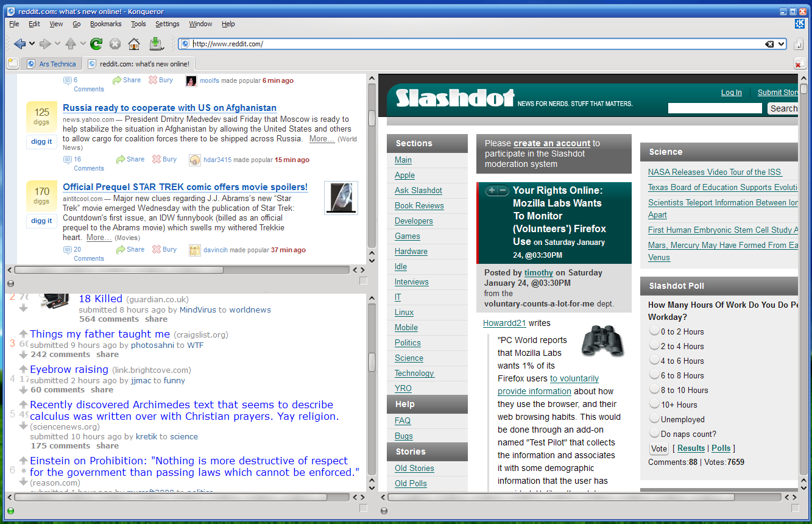Screen dimensions: 812x524
Task: Click the green download arrow toolbar icon
Action: click(x=155, y=43)
